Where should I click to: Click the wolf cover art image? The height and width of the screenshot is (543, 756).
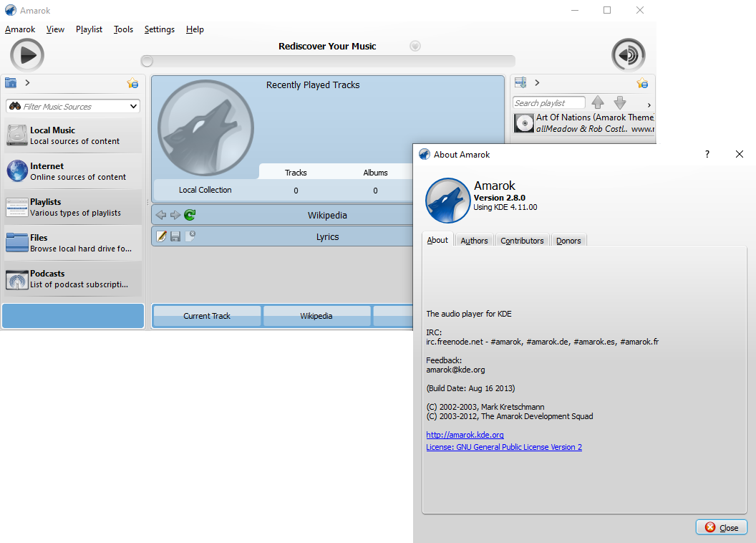(x=206, y=128)
